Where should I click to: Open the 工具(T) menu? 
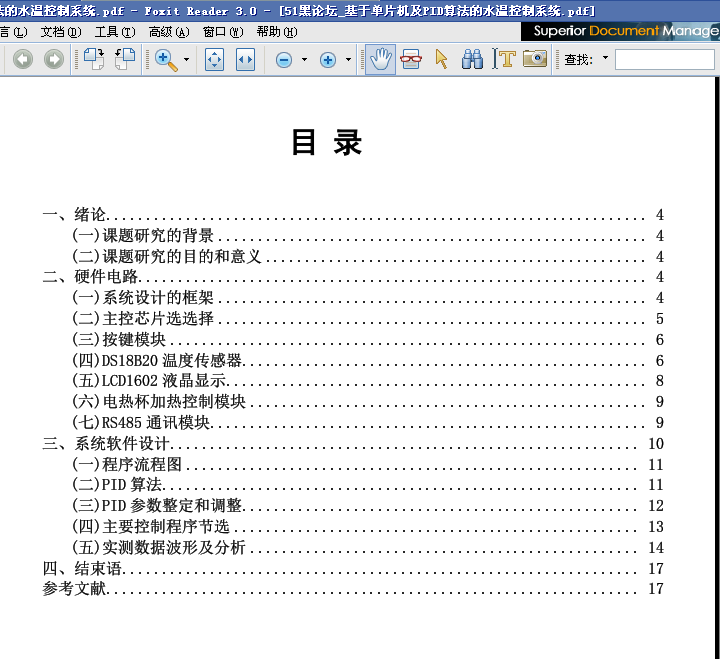point(115,32)
